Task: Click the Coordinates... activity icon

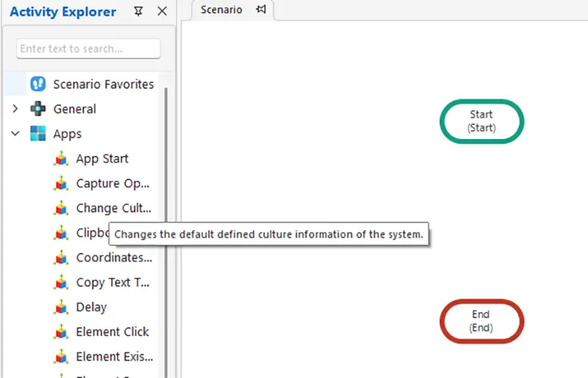Action: coord(61,257)
